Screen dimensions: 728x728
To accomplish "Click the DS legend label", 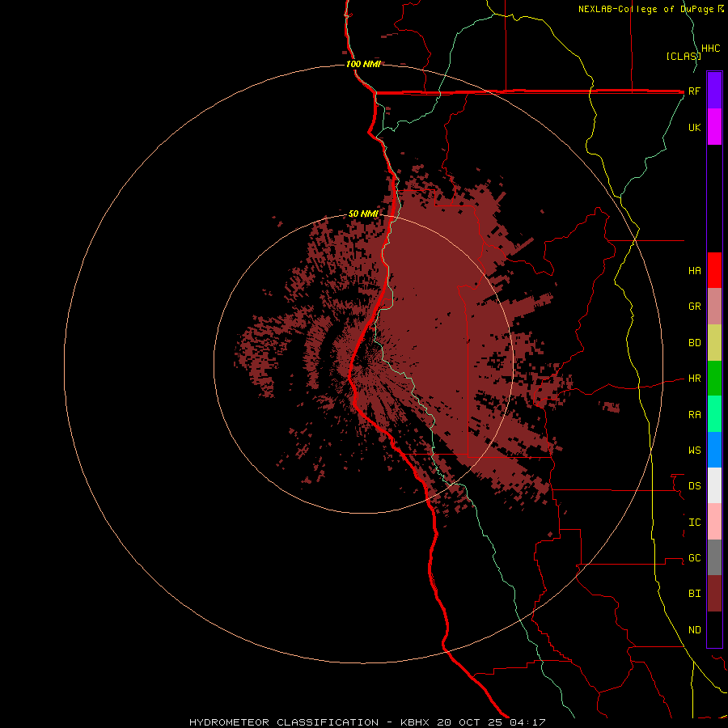I will click(x=694, y=486).
